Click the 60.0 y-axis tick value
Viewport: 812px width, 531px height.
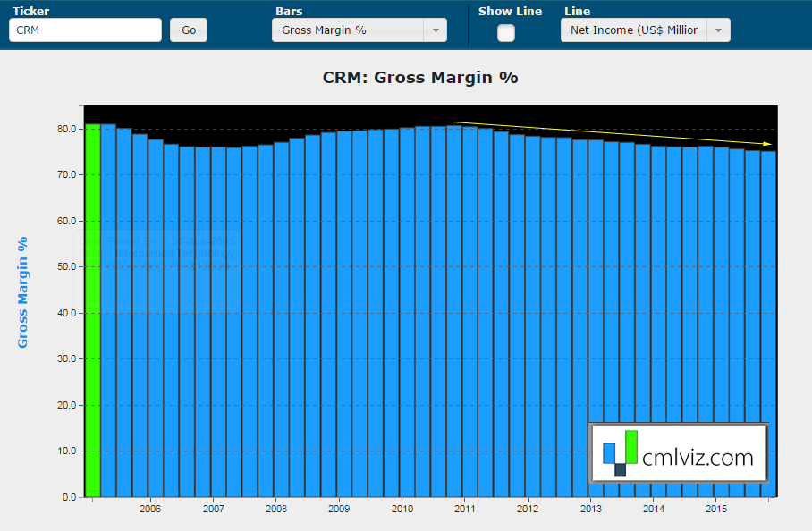coord(67,221)
